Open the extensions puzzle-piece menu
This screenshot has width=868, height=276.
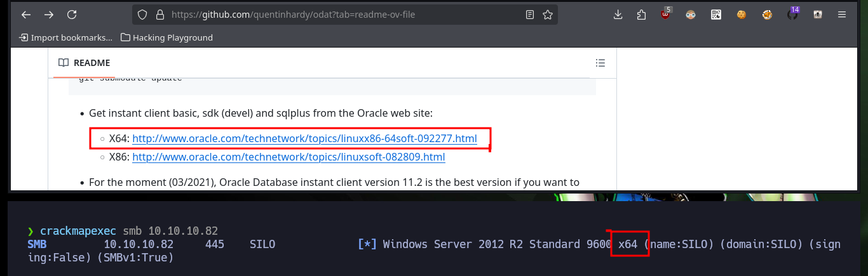(641, 14)
